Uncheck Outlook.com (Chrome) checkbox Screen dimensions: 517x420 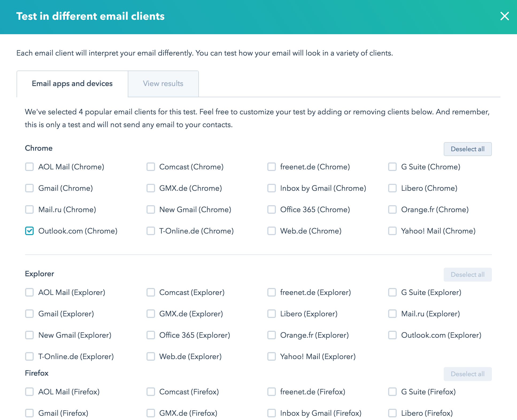click(x=29, y=231)
